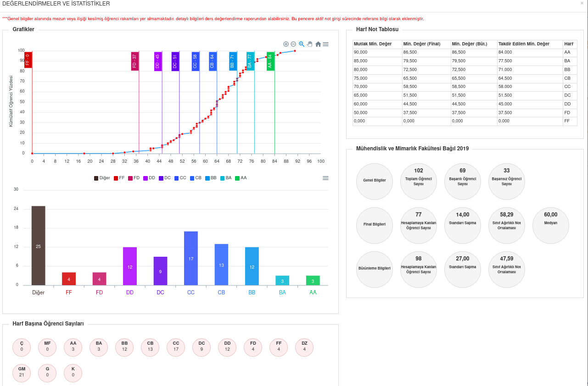The width and height of the screenshot is (588, 386).
Task: Open the bar chart hamburger menu
Action: pyautogui.click(x=325, y=178)
